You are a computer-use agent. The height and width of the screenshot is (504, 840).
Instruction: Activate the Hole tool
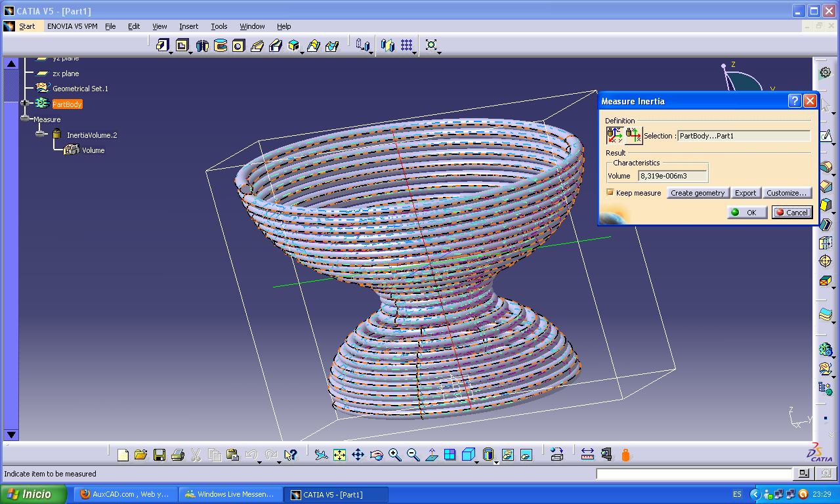tap(238, 45)
